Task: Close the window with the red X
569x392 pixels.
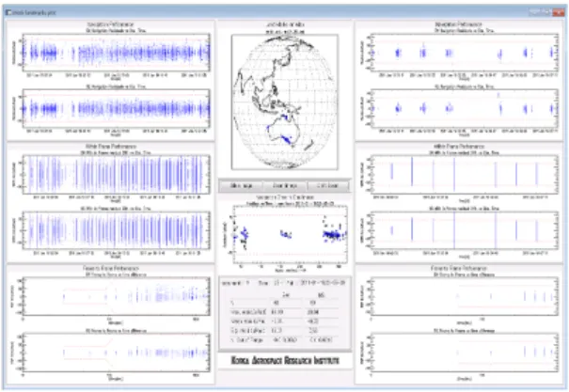Action: tap(558, 12)
